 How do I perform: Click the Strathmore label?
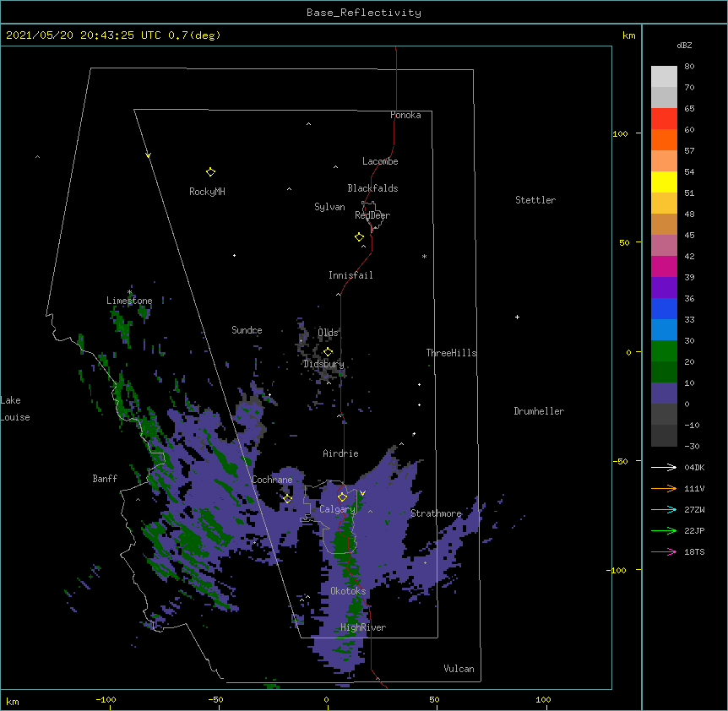(x=436, y=513)
